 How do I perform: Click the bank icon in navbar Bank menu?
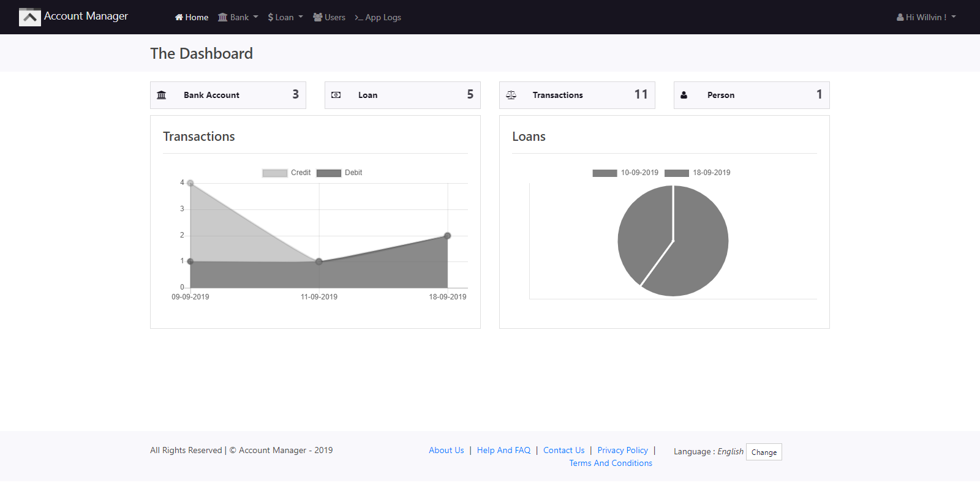(223, 17)
